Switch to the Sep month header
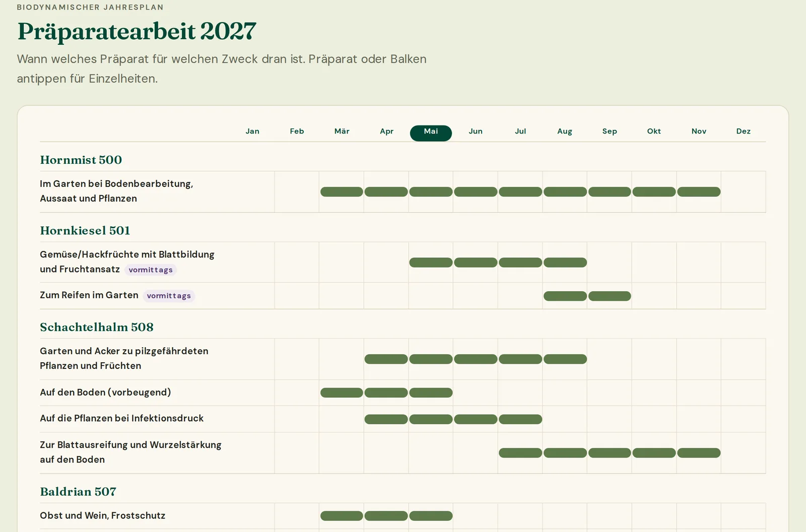Image resolution: width=806 pixels, height=532 pixels. (x=610, y=131)
